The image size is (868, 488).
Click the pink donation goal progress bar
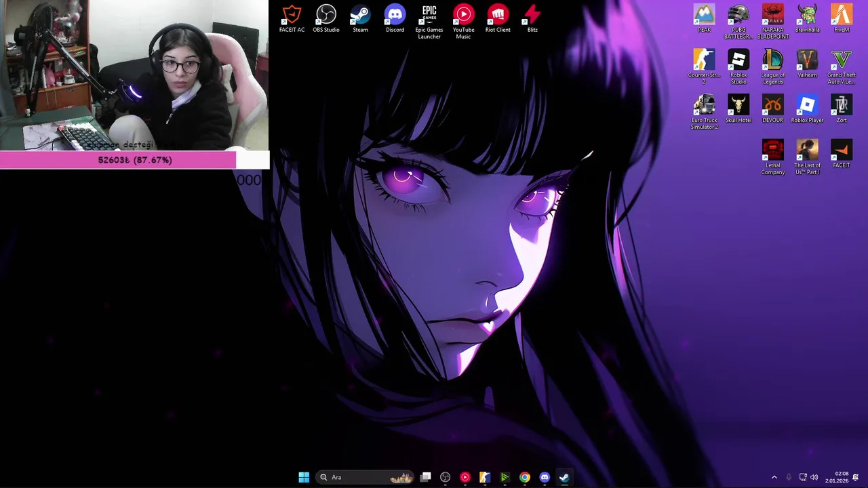tap(135, 160)
